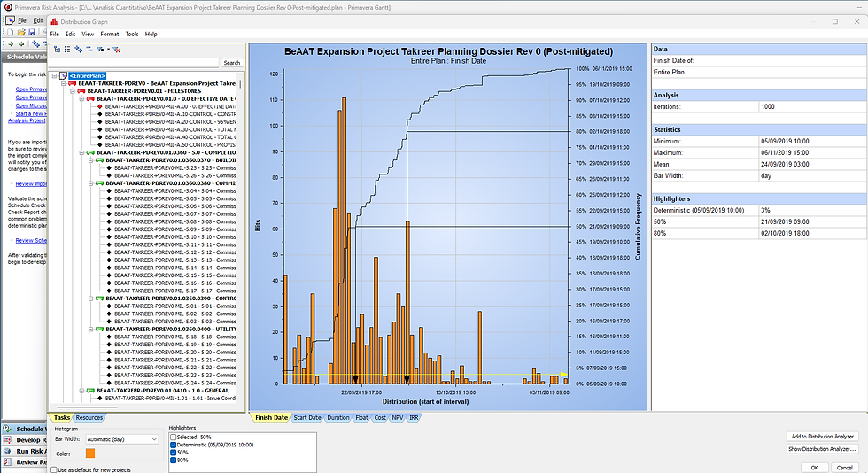Click the second green arrow icon in main toolbar
Screen dimensions: 868x473
tap(21, 43)
